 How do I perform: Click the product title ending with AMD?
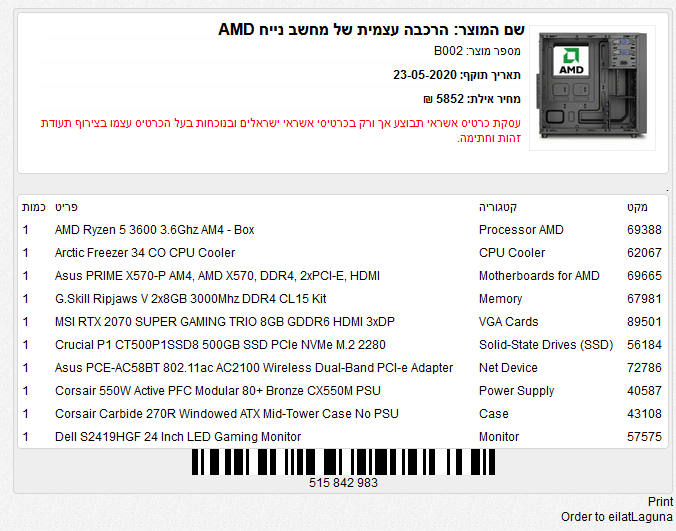371,29
